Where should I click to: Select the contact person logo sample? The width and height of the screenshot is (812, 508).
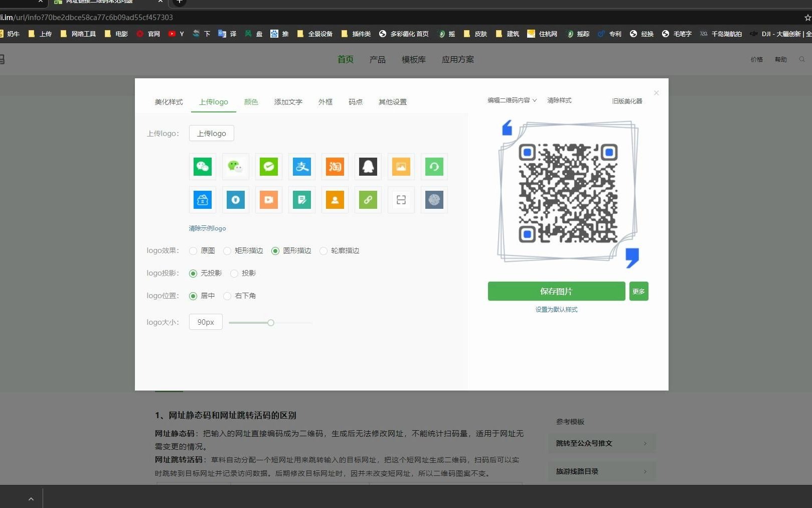click(335, 199)
